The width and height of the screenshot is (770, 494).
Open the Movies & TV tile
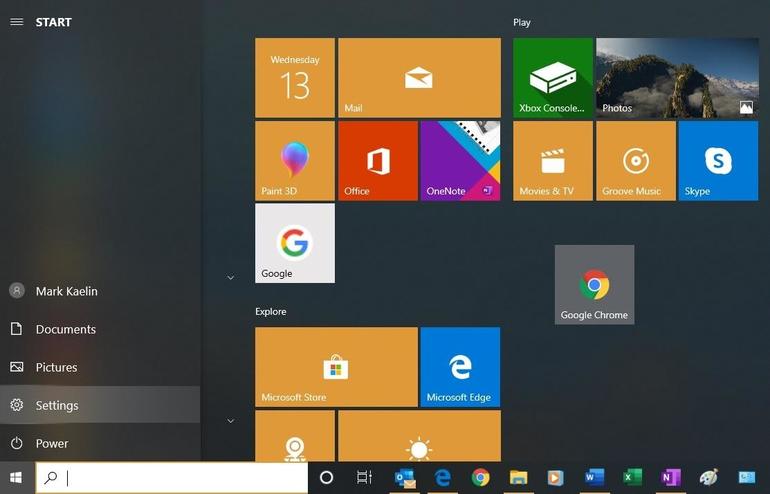pos(553,160)
